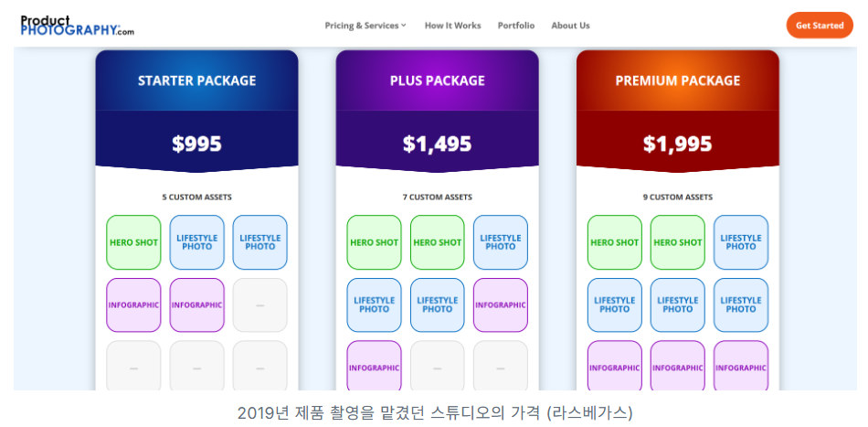Screen dimensions: 868x427
Task: Click the top-row Lifestyle Photo tile in Premium Package
Action: pyautogui.click(x=741, y=242)
